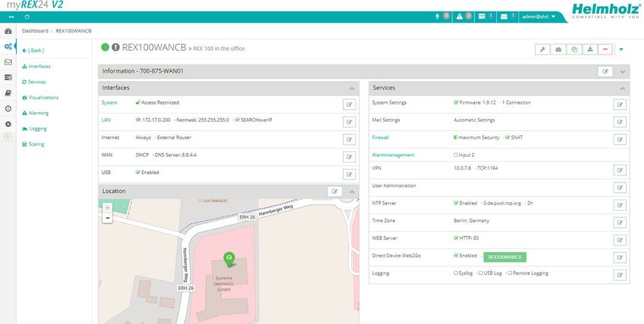The image size is (644, 324).
Task: Open Services in the side menu
Action: pos(34,82)
